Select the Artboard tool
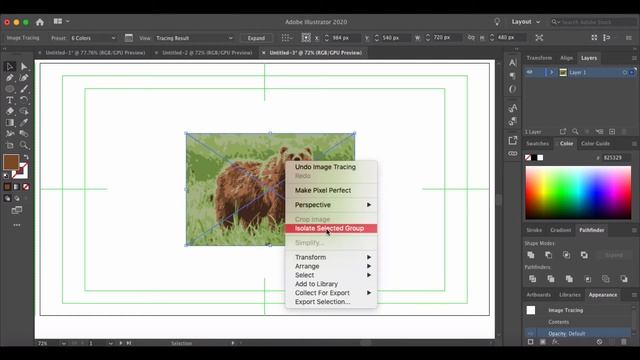This screenshot has width=640, height=360. coord(10,145)
